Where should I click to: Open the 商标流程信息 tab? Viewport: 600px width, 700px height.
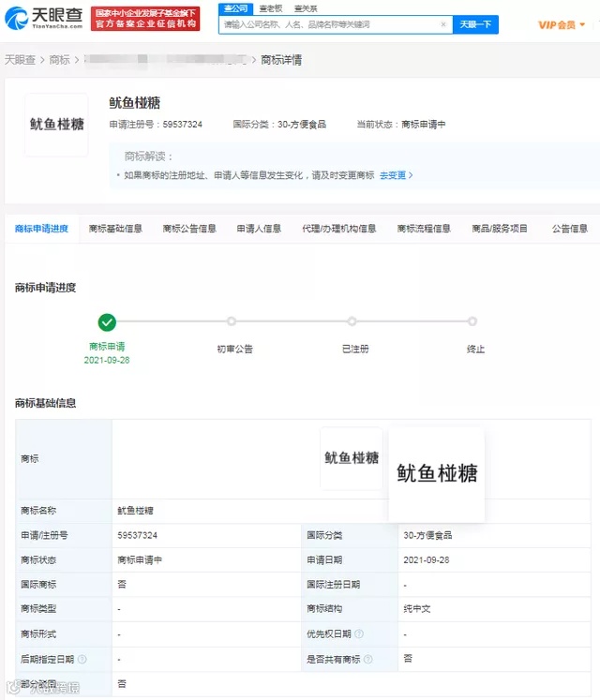coord(424,229)
